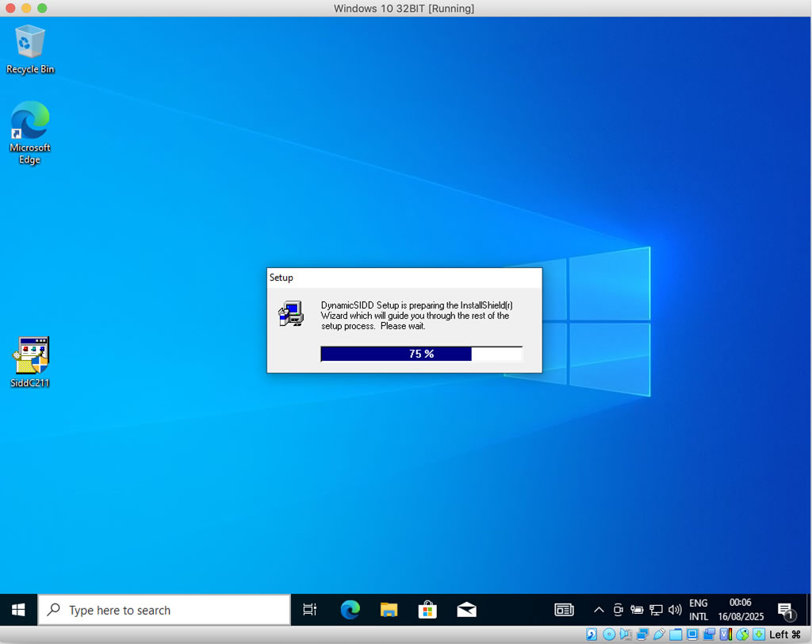Open the Action Center notifications icon
This screenshot has height=644, width=812.
(x=787, y=611)
